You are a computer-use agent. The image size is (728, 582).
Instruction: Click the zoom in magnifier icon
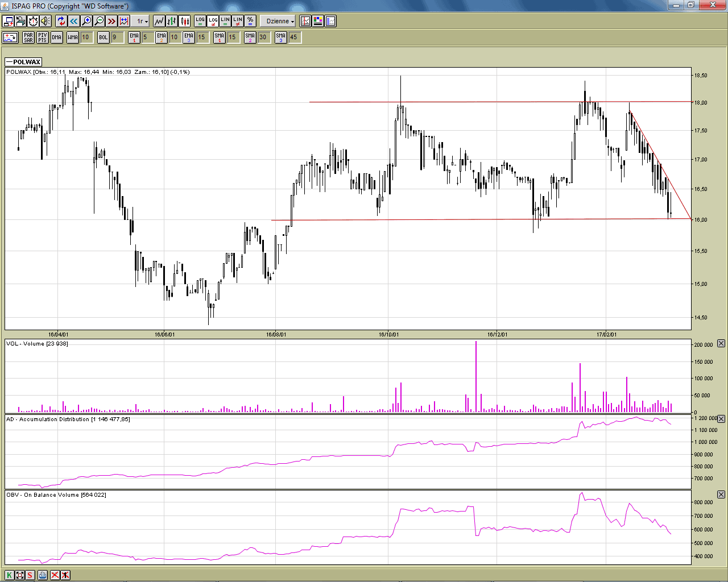point(86,21)
